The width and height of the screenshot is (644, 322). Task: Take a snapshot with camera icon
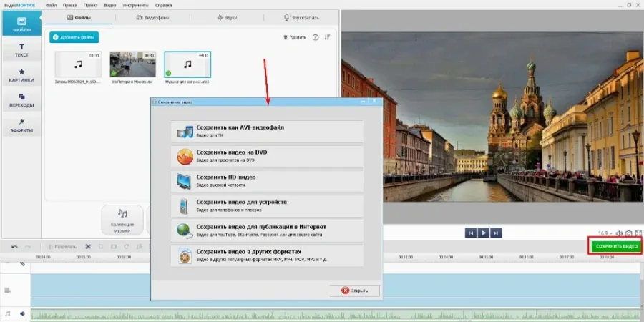click(x=629, y=233)
